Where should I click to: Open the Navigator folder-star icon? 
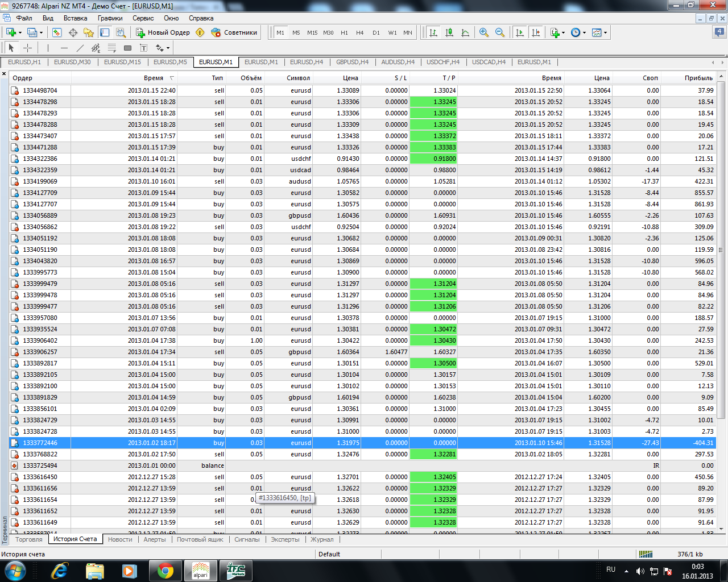88,32
